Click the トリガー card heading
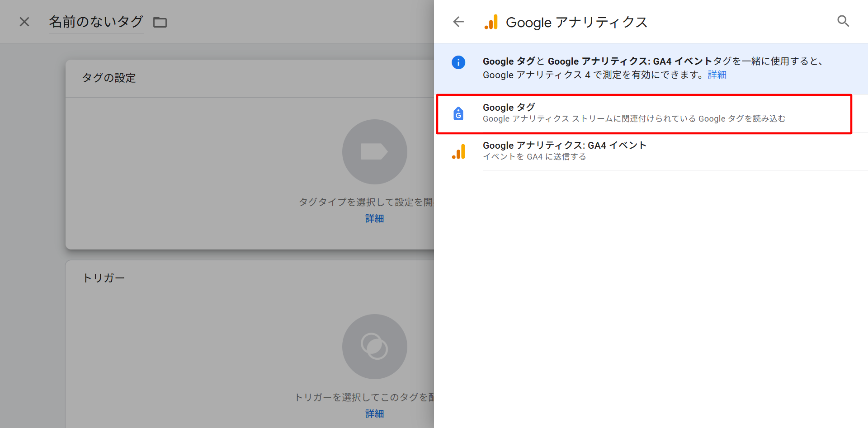868x428 pixels. click(104, 278)
